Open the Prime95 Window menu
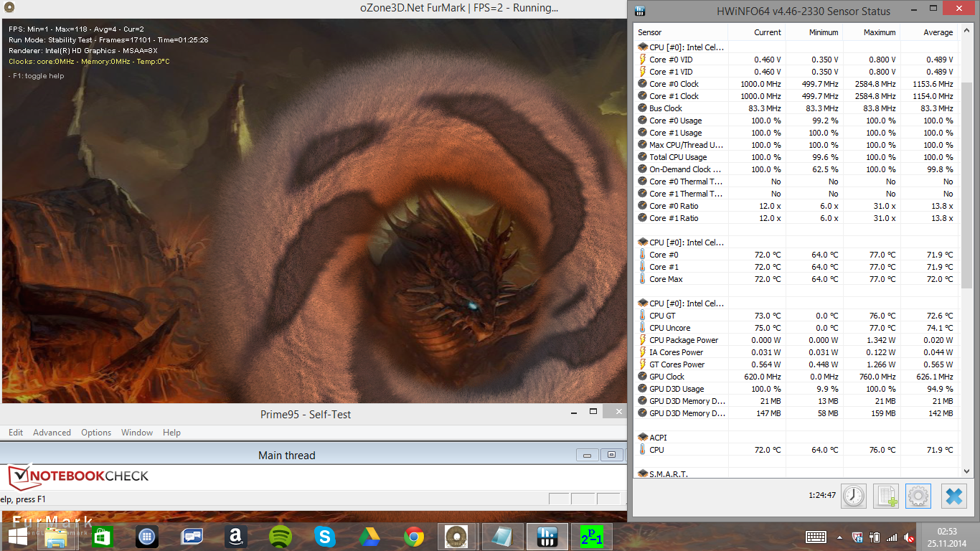 tap(137, 433)
